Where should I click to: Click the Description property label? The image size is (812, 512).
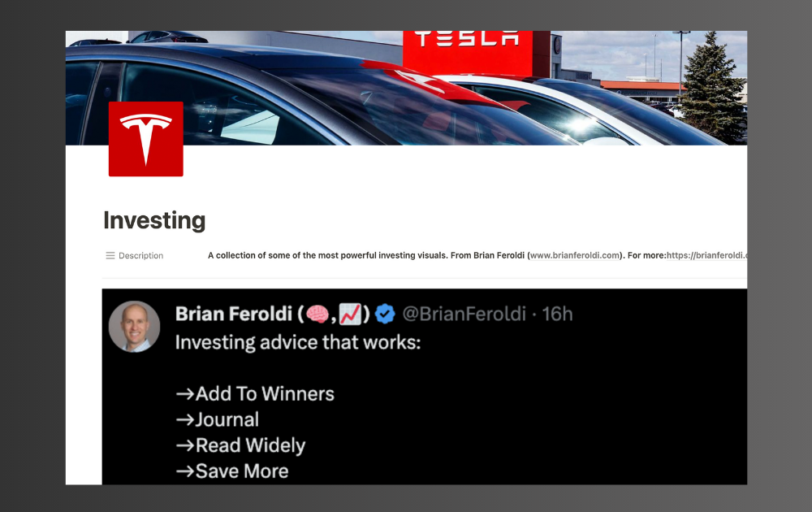point(140,255)
